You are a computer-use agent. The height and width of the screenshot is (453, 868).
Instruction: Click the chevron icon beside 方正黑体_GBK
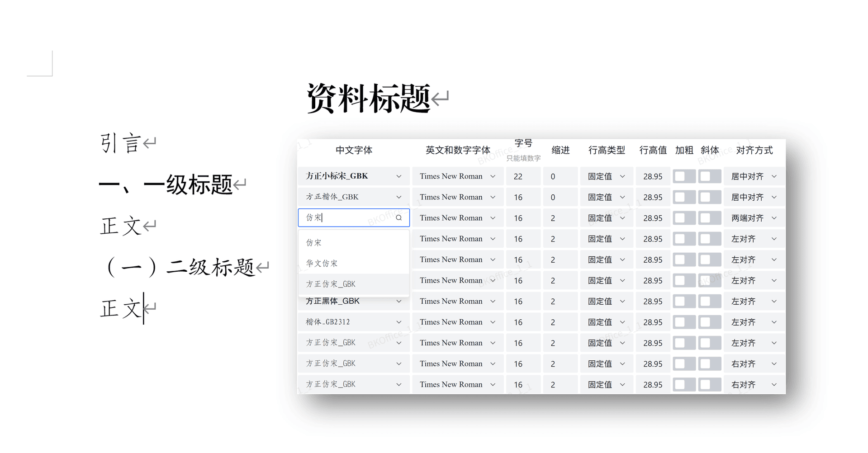[x=398, y=302]
